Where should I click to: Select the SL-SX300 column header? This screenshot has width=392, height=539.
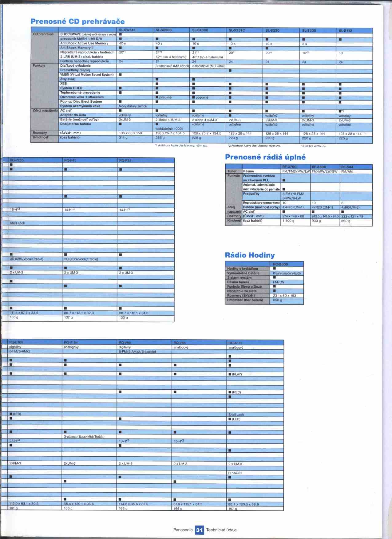(x=200, y=30)
